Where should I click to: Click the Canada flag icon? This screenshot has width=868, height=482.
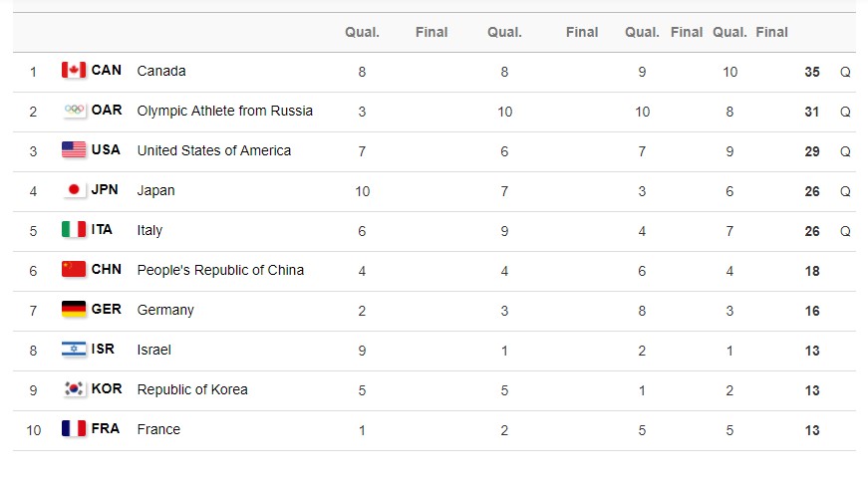coord(74,71)
